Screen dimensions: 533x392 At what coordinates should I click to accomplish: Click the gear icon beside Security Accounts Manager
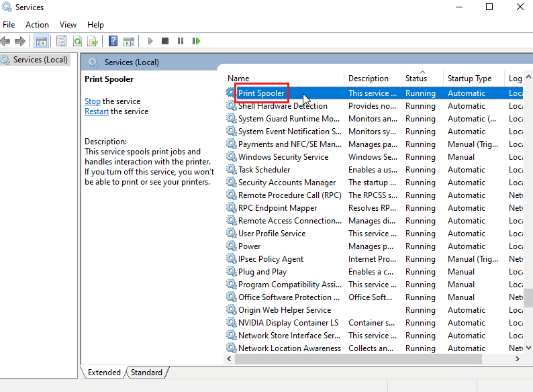231,182
